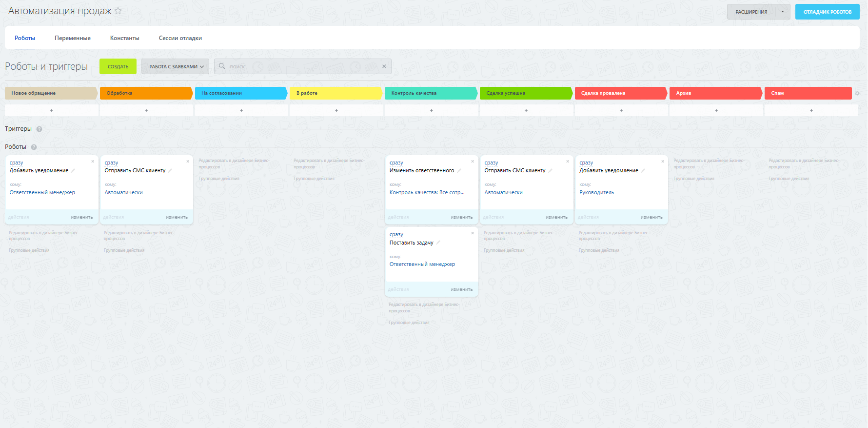Edit name pencil of Добавить уведомление in Сделка провалена
The image size is (868, 428).
point(643,171)
